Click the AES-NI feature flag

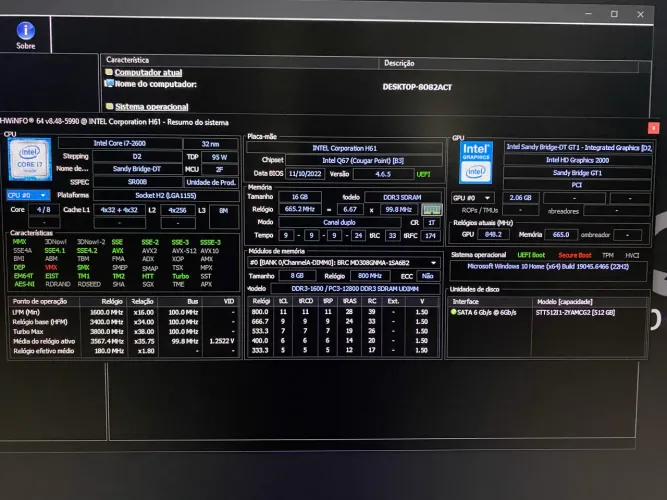(24, 284)
